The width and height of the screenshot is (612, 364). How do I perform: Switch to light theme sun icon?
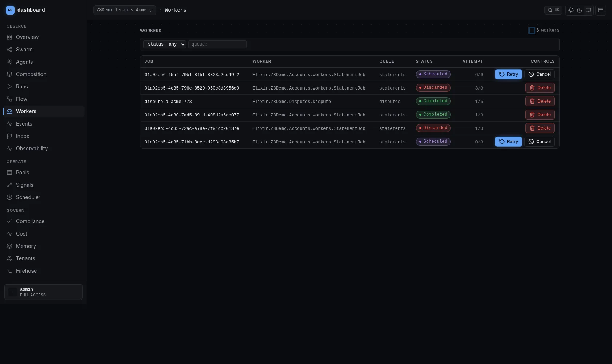coord(571,10)
